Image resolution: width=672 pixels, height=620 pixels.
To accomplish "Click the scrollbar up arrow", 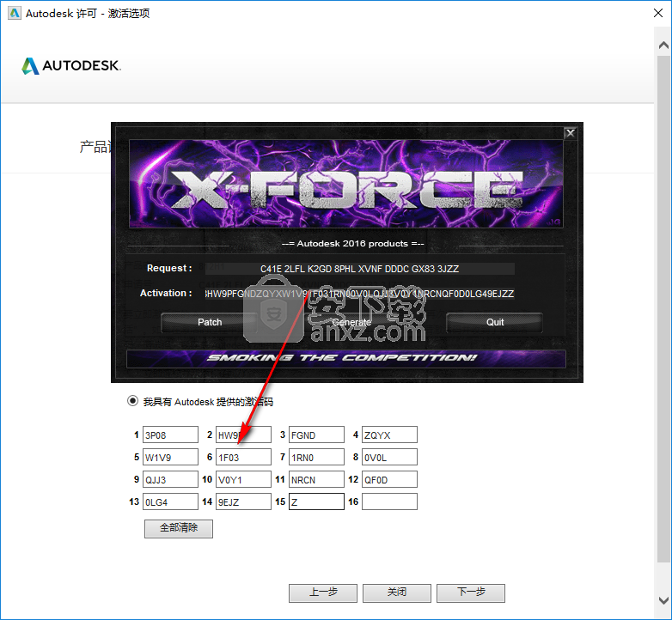I will (663, 45).
